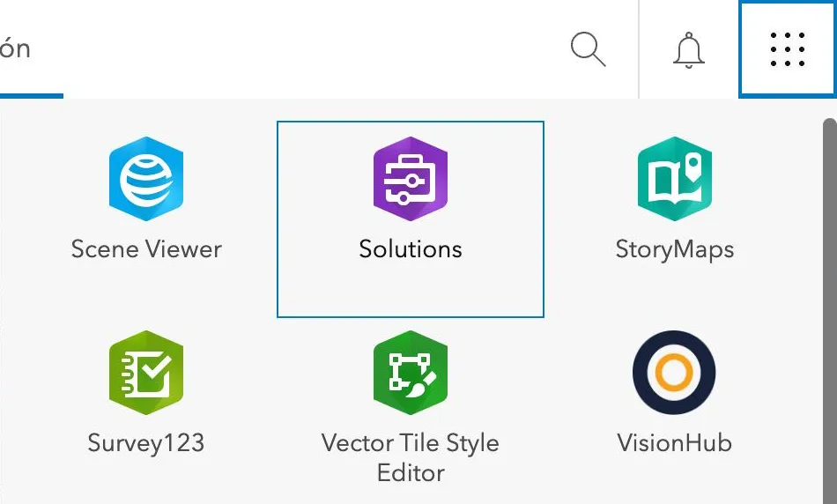
Task: Open the search magnifier icon
Action: pos(588,49)
